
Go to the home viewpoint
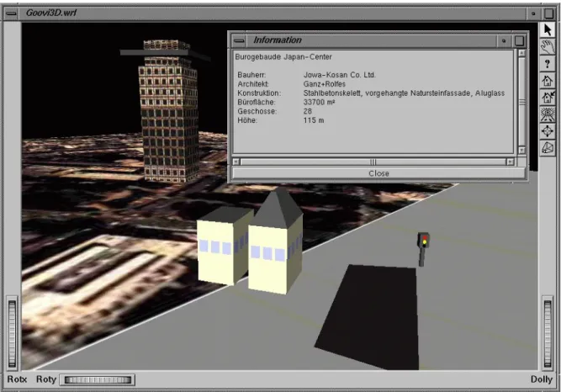click(548, 81)
